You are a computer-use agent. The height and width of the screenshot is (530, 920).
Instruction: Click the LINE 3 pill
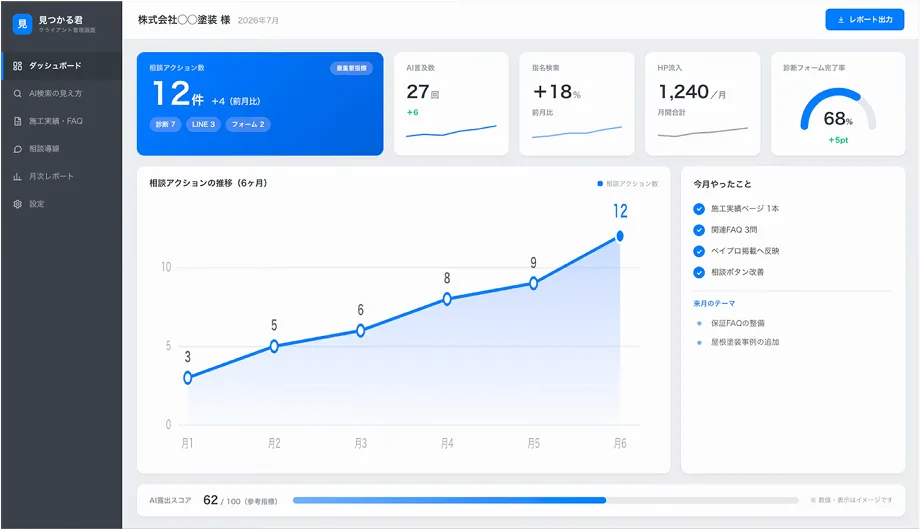204,124
